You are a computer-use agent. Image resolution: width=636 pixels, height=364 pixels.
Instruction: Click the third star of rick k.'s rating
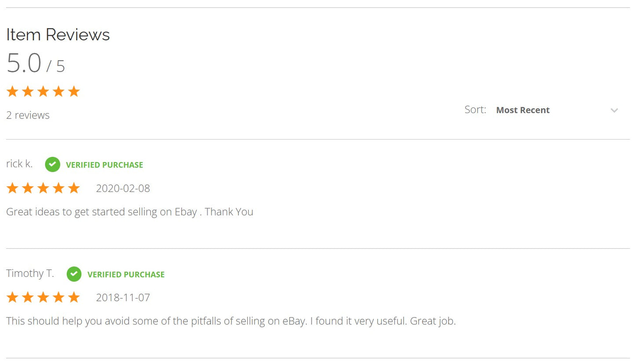tap(43, 188)
